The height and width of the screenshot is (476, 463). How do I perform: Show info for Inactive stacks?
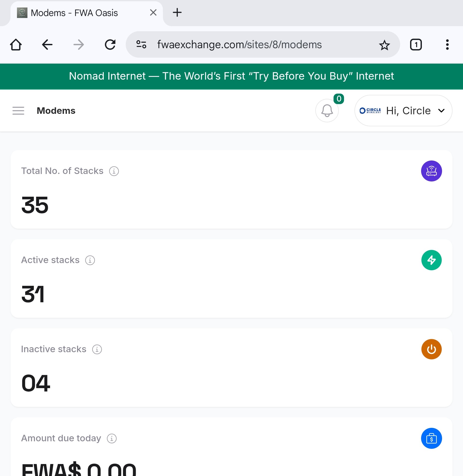(x=97, y=349)
